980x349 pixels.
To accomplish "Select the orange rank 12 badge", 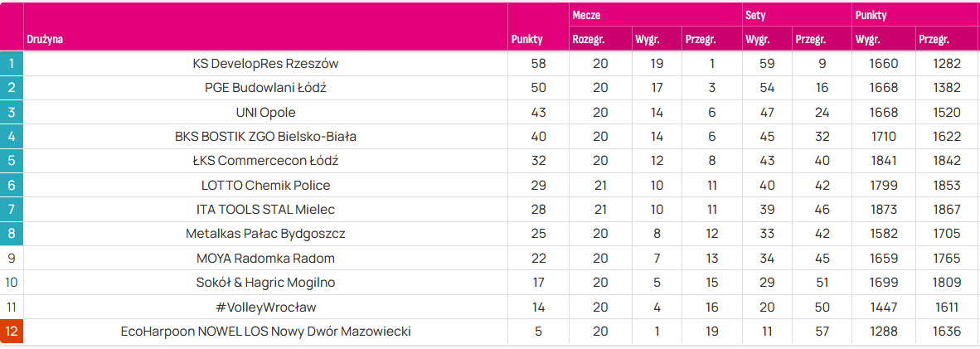I will click(x=12, y=332).
